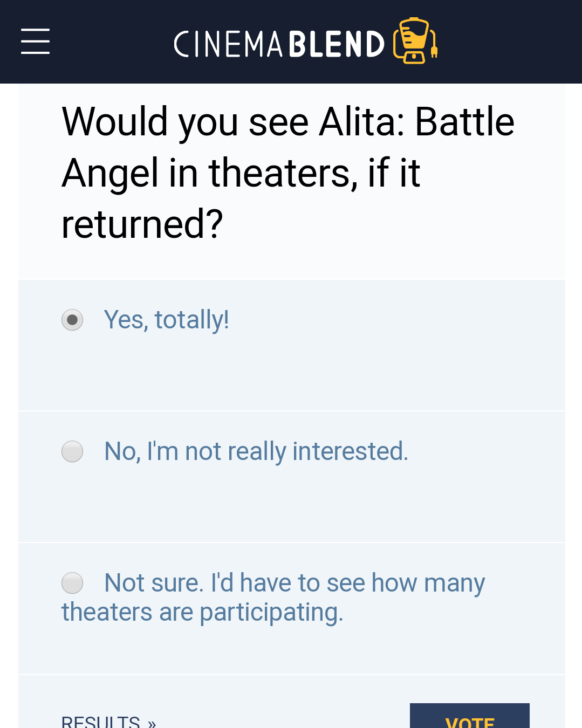Click the bold BLEND word in logo
The height and width of the screenshot is (728, 582).
tap(337, 44)
